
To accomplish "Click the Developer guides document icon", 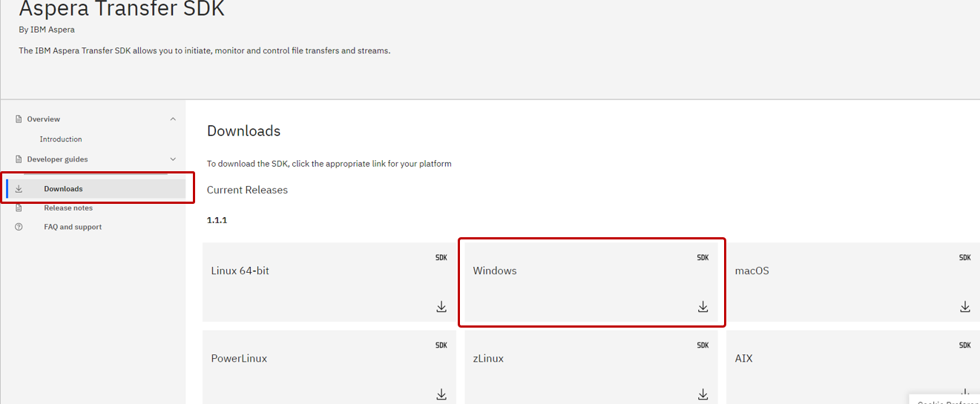I will click(x=19, y=159).
